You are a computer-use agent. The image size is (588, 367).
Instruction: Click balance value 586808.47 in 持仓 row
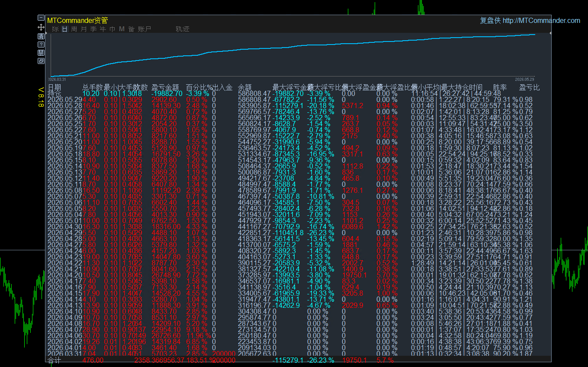[254, 93]
